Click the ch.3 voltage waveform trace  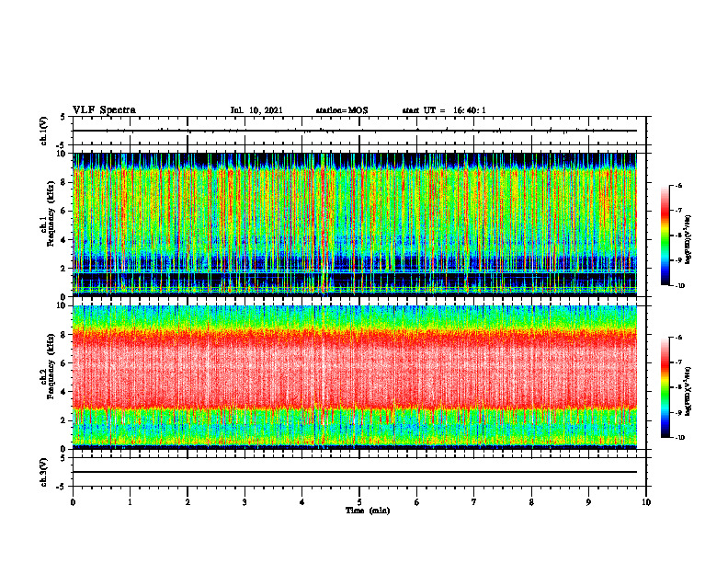pos(354,472)
